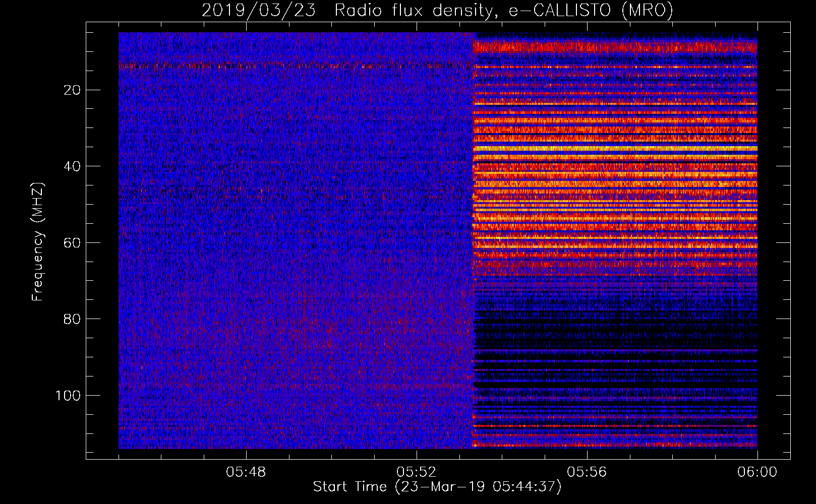The height and width of the screenshot is (504, 816).
Task: Click the frequency tick label 40
Action: pyautogui.click(x=73, y=166)
